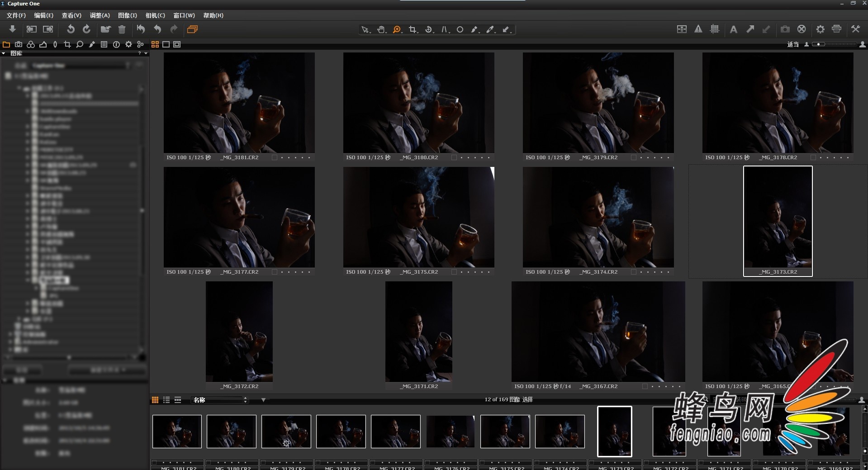Open the Color three-circles tool tab
The height and width of the screenshot is (470, 868).
[31, 44]
